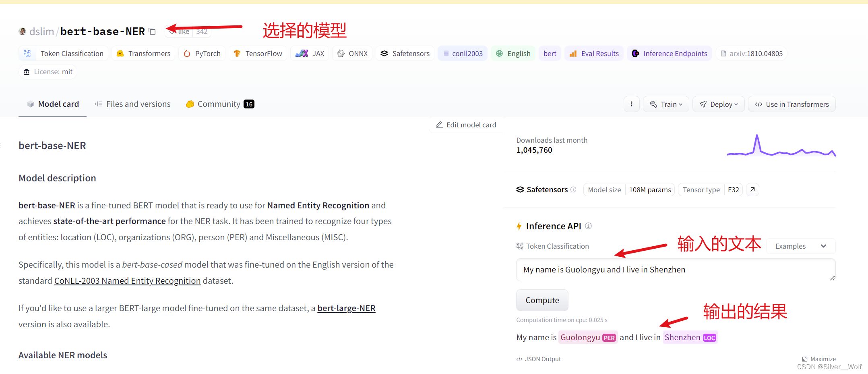Open the conll2003 dataset tag
868x374 pixels.
tap(463, 54)
